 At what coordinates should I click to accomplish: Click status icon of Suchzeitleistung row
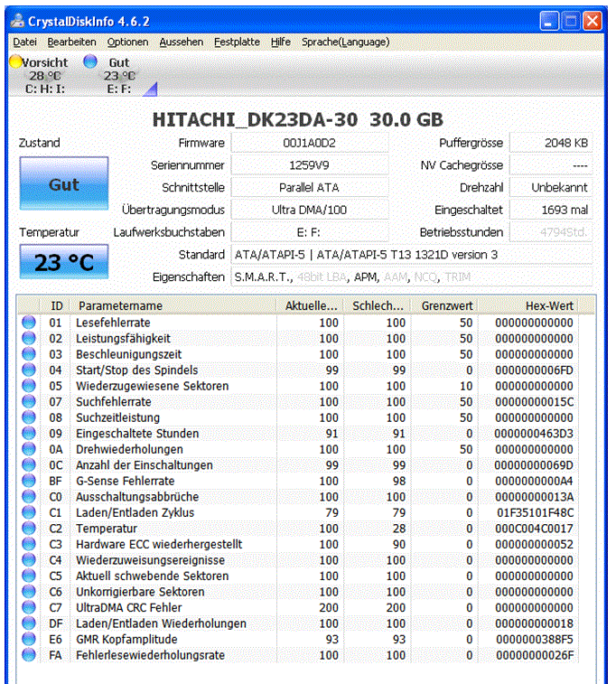29,417
